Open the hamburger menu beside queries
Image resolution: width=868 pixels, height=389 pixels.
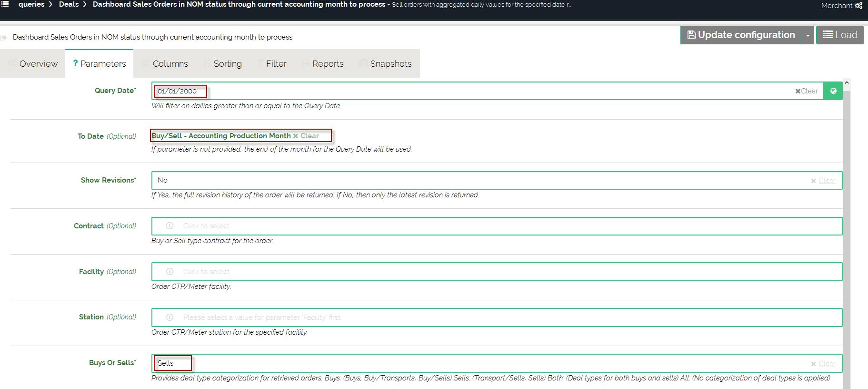point(5,4)
